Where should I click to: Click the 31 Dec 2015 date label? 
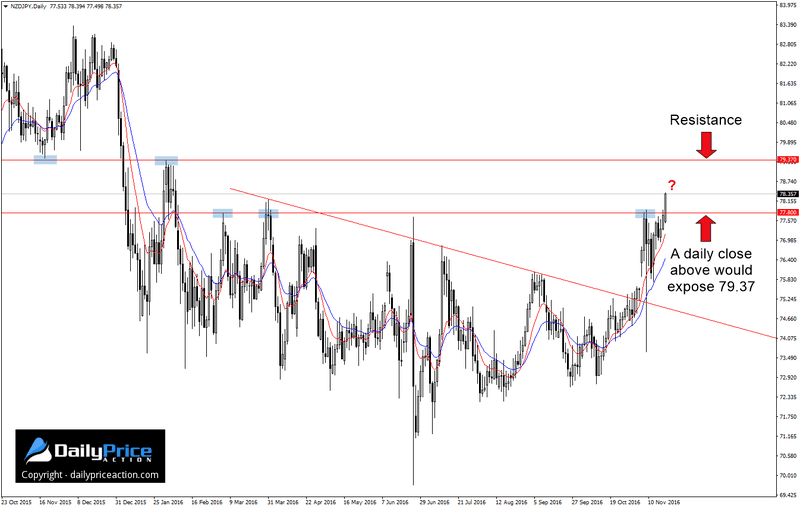131,502
